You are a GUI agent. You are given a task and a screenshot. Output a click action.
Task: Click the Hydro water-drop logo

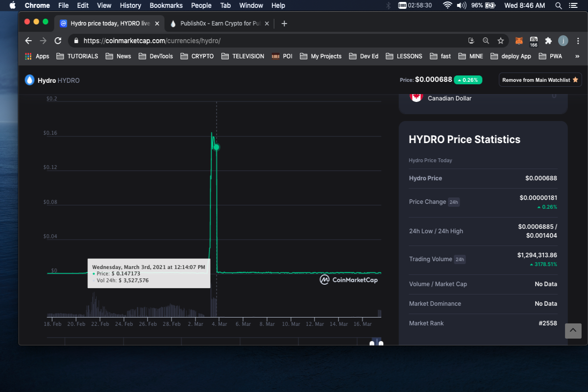click(x=30, y=80)
